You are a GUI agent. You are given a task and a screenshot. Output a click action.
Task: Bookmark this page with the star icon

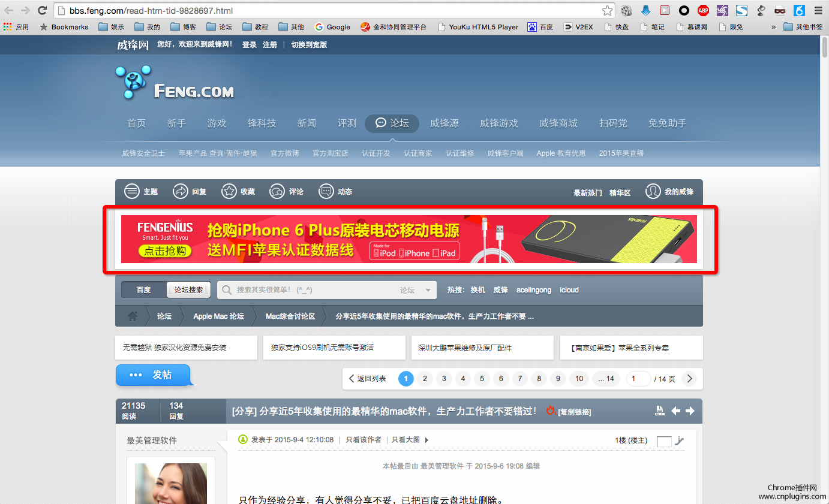(x=607, y=10)
